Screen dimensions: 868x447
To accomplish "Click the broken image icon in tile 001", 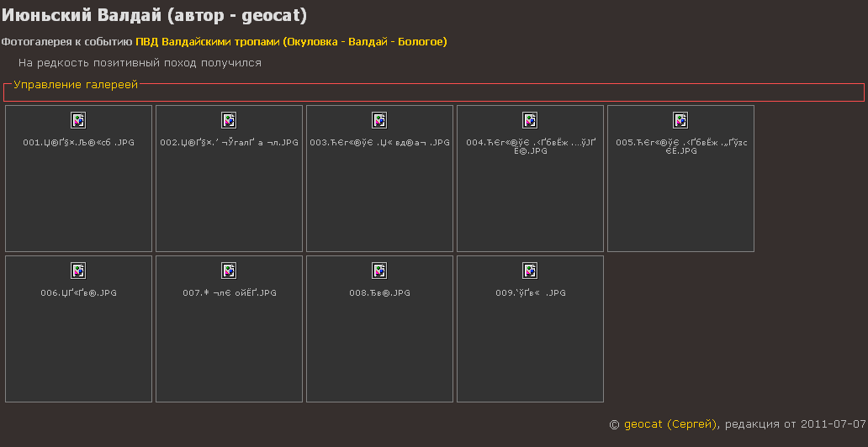I will (78, 120).
